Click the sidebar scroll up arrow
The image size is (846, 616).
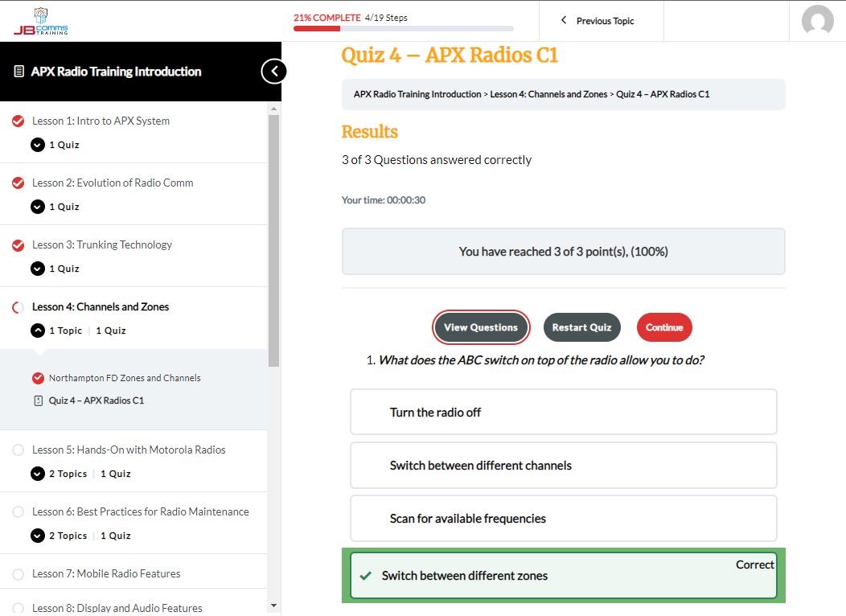(x=273, y=109)
